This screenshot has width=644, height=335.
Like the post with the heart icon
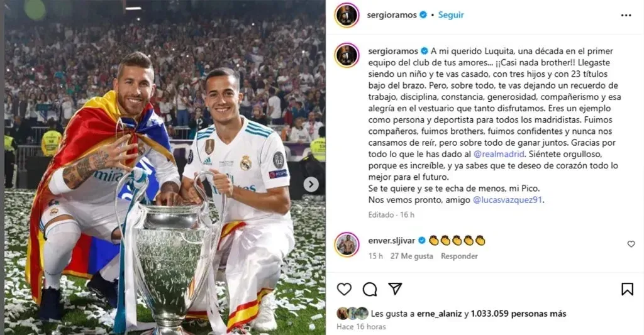pyautogui.click(x=344, y=289)
